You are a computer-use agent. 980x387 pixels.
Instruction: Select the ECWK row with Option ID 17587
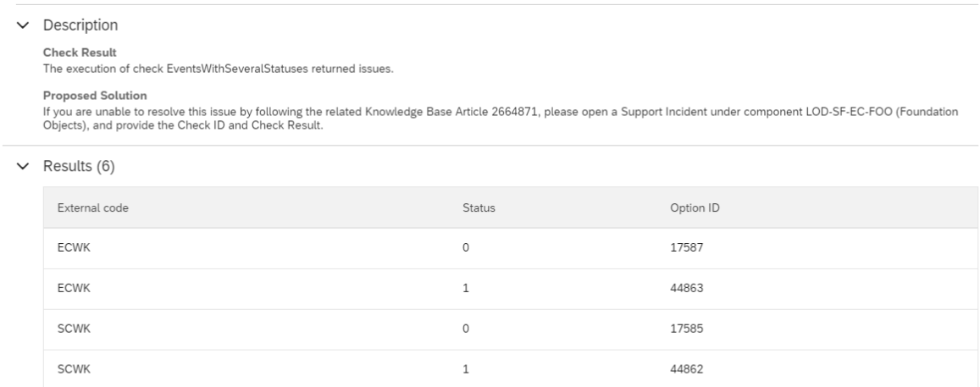[x=511, y=247]
